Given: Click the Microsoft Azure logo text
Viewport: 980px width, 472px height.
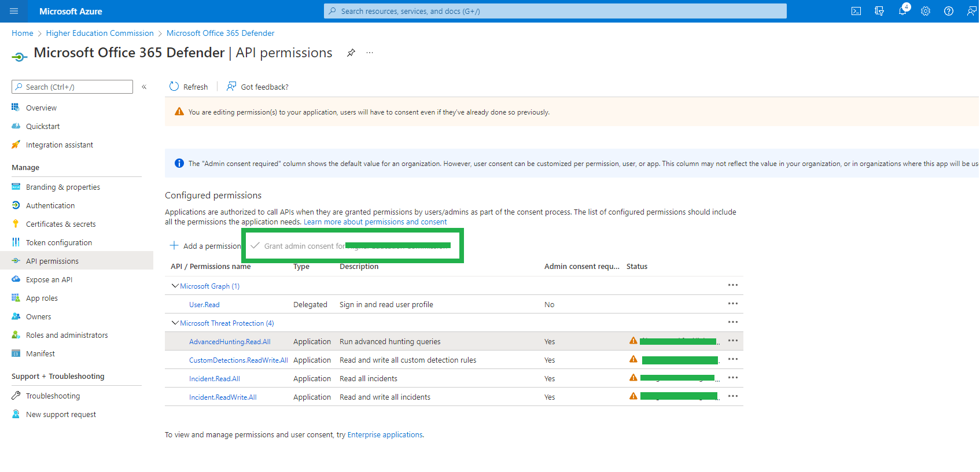Looking at the screenshot, I should (71, 11).
